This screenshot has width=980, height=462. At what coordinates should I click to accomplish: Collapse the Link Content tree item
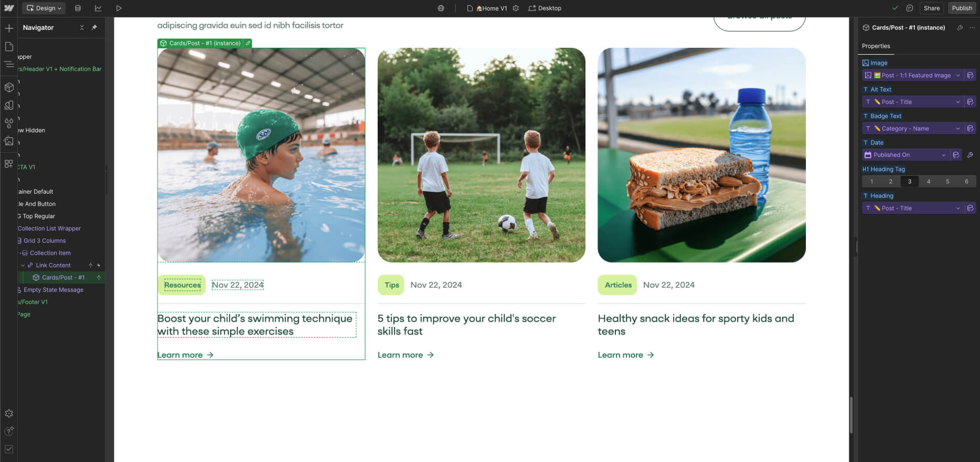pyautogui.click(x=23, y=266)
